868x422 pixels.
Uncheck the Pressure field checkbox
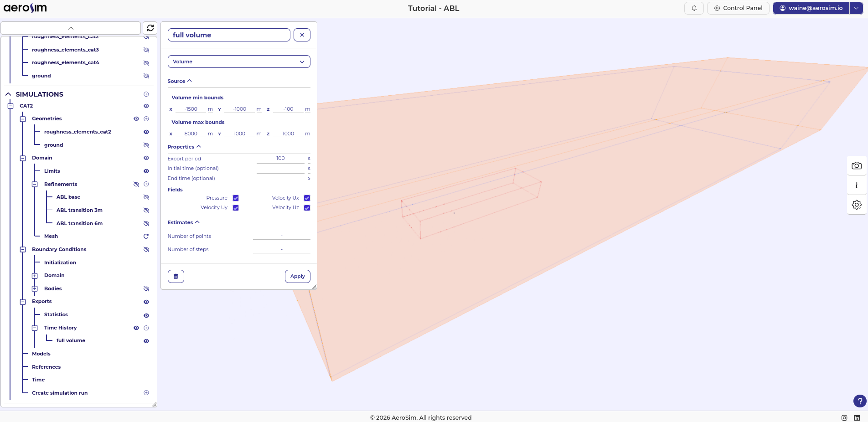pos(236,198)
